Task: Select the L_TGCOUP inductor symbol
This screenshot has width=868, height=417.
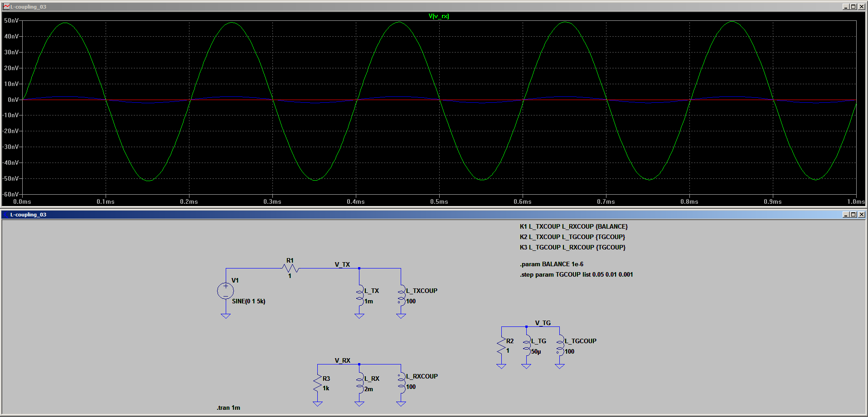Action: click(x=560, y=345)
